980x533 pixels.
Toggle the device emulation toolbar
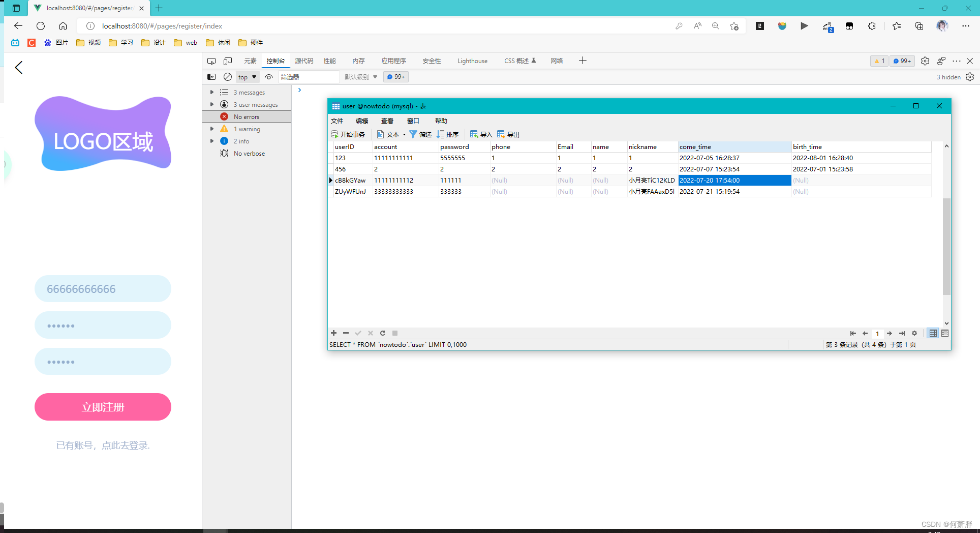[x=227, y=61]
